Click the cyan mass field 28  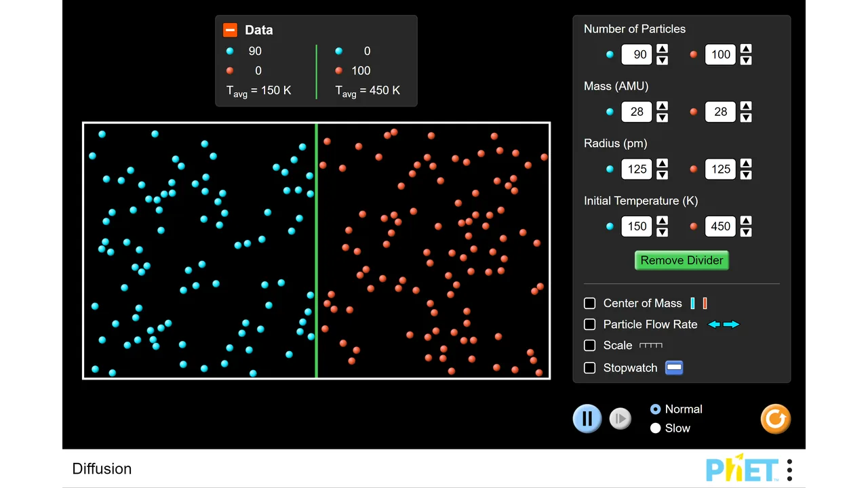click(x=637, y=111)
